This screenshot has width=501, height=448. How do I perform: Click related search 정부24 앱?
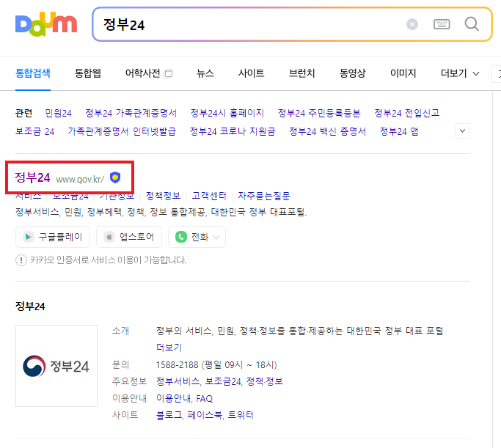(399, 131)
